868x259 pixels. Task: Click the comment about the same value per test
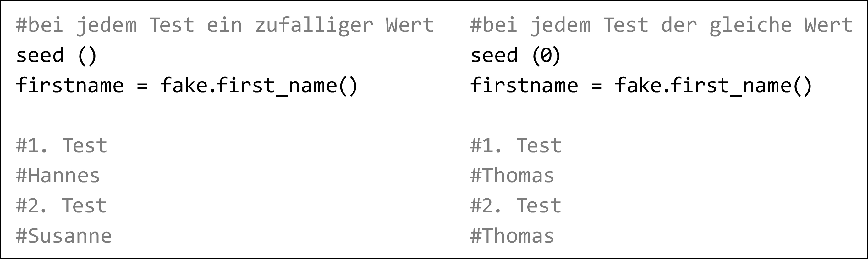661,25
